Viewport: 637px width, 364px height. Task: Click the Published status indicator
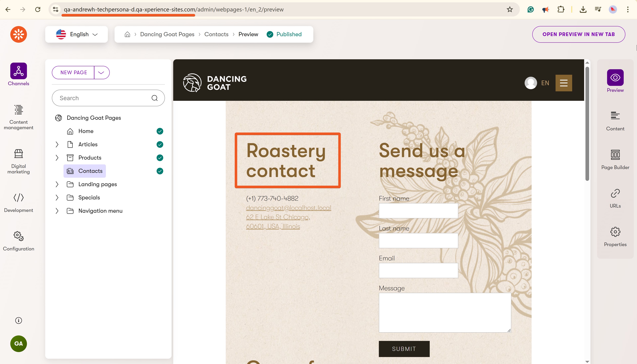click(284, 34)
